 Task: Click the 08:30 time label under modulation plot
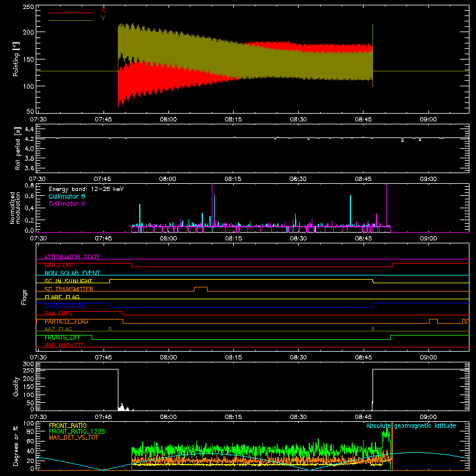(x=298, y=239)
